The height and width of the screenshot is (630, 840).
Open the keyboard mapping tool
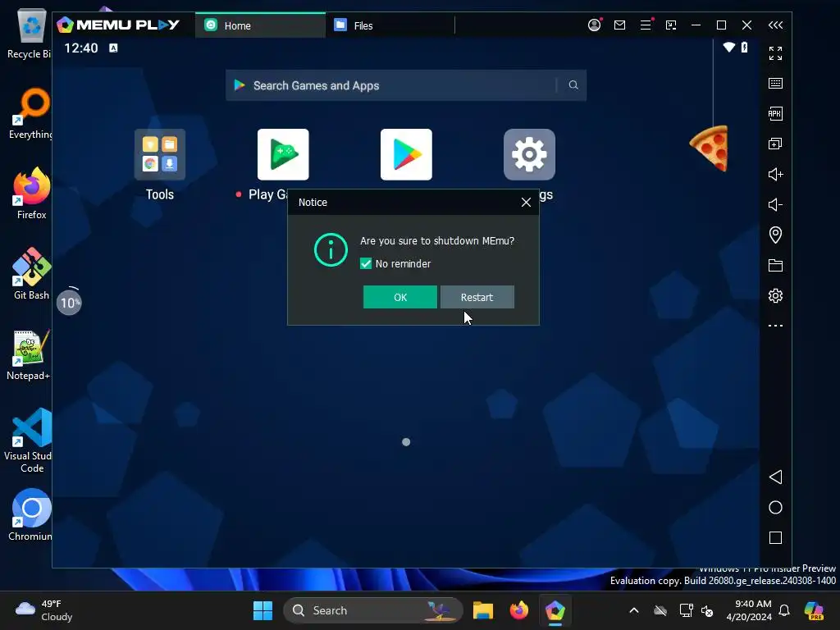pos(775,83)
